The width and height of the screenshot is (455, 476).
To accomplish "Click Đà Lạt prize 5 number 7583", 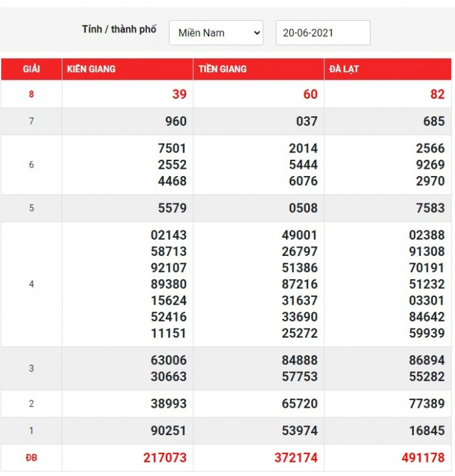I will (x=430, y=208).
